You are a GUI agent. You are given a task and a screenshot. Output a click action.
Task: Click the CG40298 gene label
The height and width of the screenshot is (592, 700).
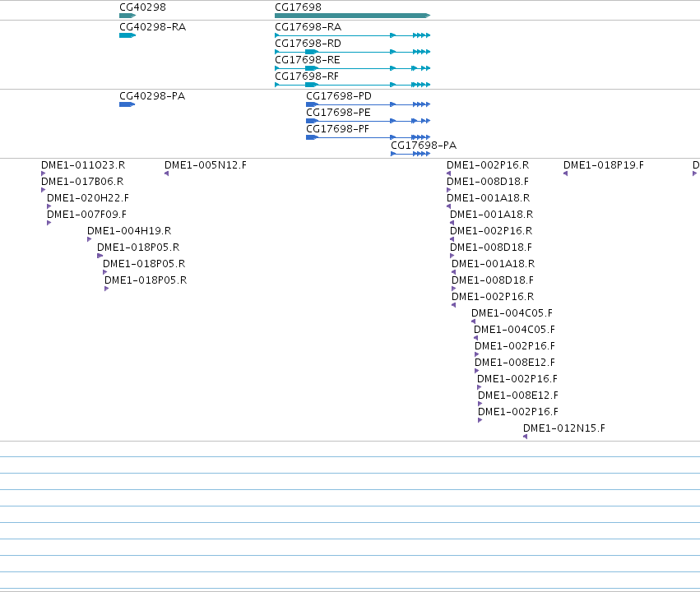(142, 7)
